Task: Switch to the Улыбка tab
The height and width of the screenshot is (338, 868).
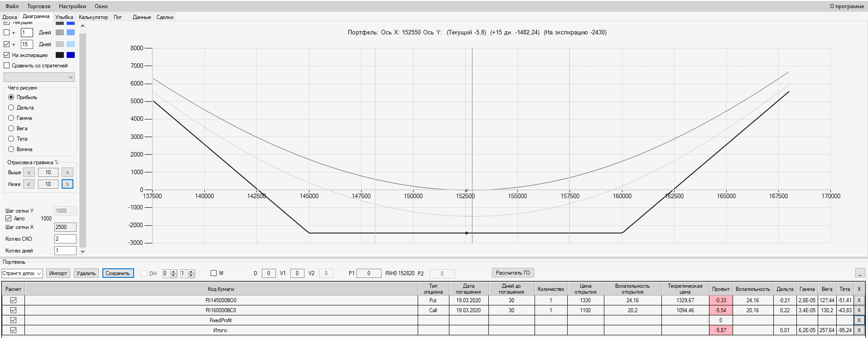Action: coord(64,17)
